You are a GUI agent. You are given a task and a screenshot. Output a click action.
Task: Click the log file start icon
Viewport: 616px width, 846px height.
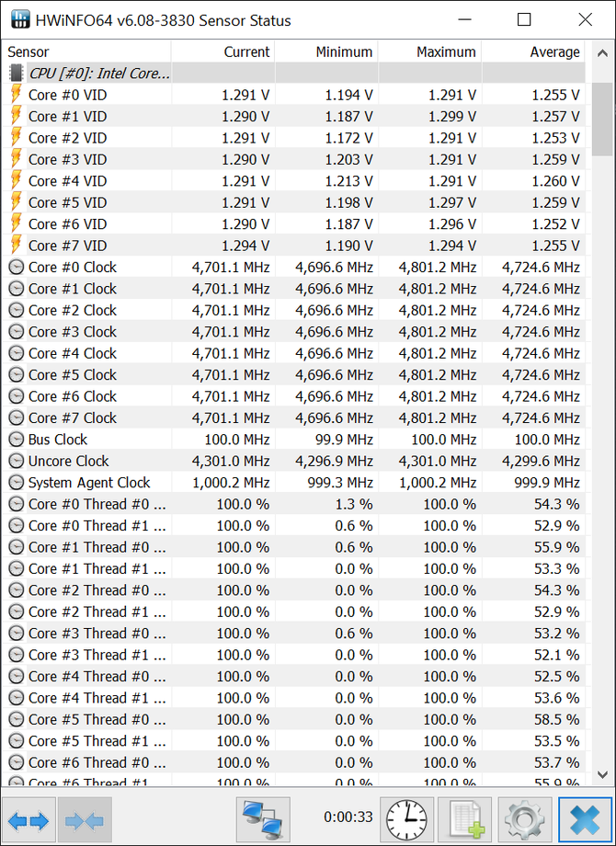[x=465, y=817]
